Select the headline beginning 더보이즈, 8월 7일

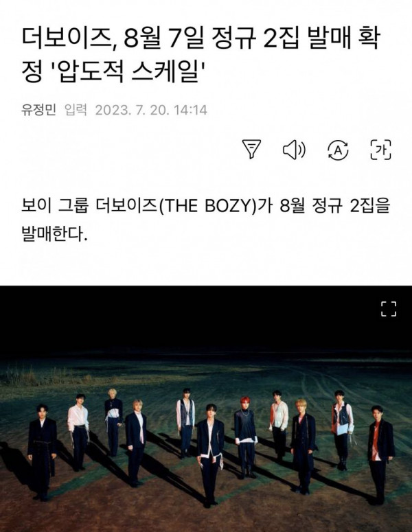tap(201, 56)
